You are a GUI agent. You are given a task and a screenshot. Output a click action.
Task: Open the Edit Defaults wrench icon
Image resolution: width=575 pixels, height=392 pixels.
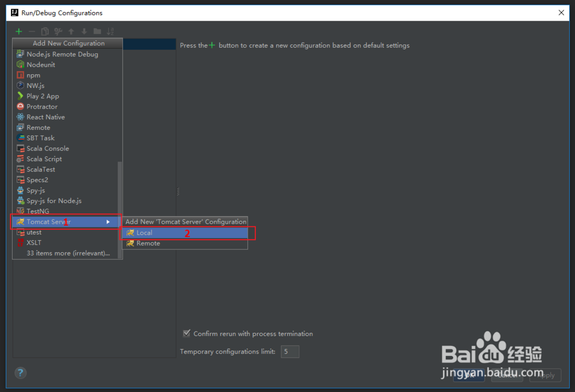[58, 32]
